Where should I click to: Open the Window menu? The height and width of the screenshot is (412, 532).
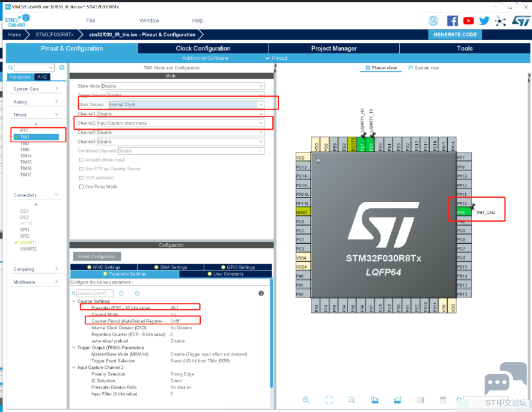(x=149, y=20)
